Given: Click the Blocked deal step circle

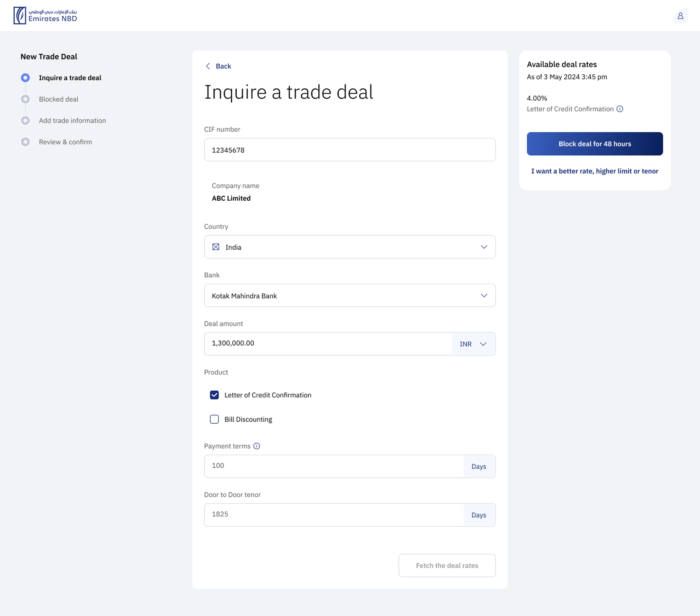Looking at the screenshot, I should tap(25, 99).
